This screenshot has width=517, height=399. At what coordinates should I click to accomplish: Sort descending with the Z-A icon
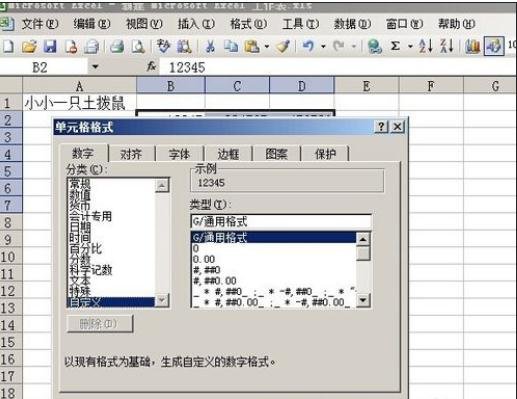(x=447, y=46)
